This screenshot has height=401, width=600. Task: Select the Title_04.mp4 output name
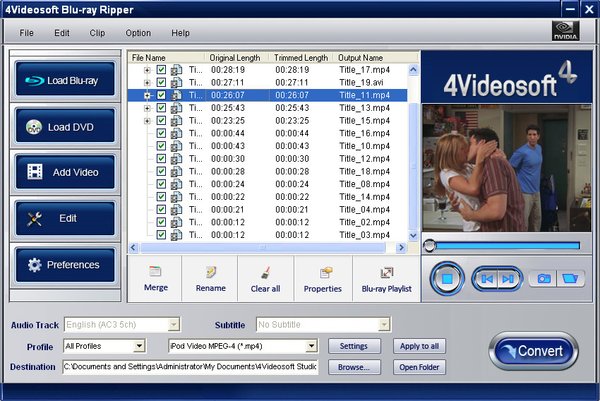(x=364, y=210)
